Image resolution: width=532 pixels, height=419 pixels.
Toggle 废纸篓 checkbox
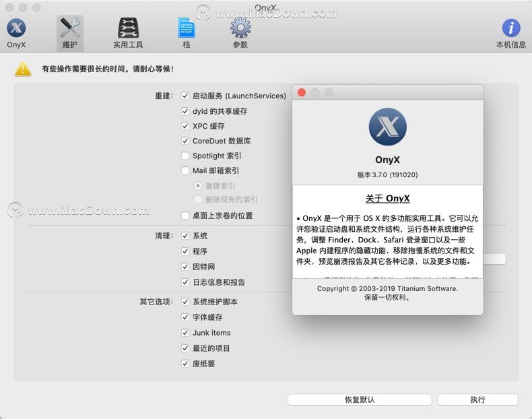[x=185, y=364]
